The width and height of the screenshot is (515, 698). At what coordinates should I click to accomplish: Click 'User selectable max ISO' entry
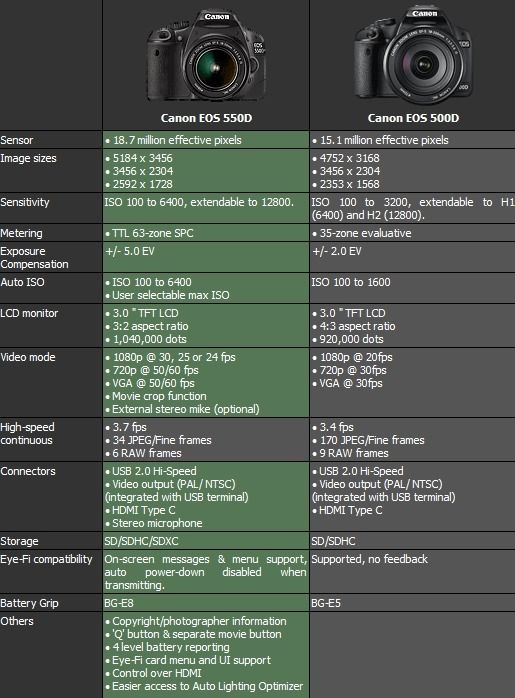pos(170,295)
